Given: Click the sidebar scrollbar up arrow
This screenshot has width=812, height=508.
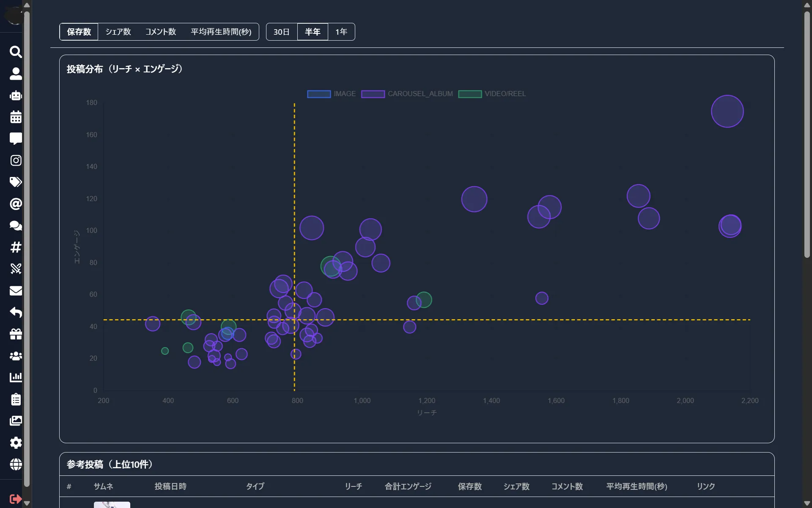Looking at the screenshot, I should point(27,5).
